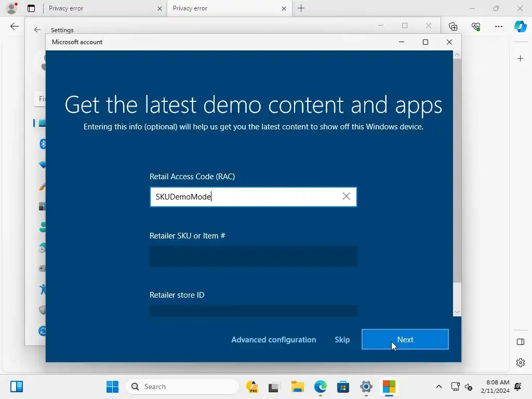Open Edge Settings and more menu
532x399 pixels.
(x=498, y=26)
